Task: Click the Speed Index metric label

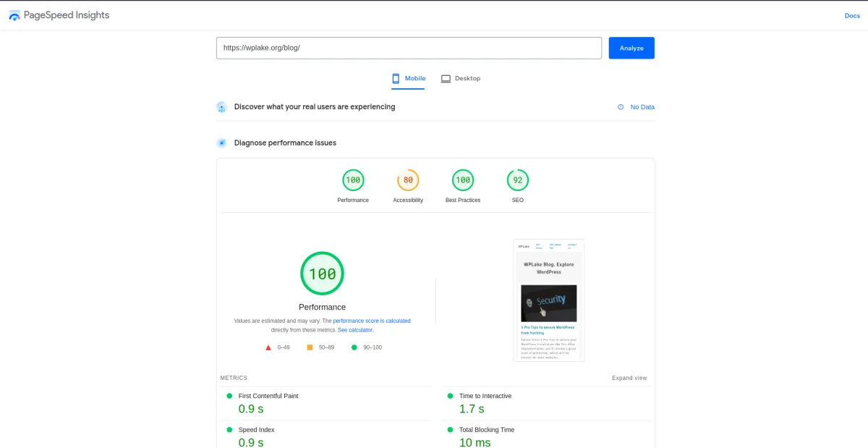Action: [257, 430]
